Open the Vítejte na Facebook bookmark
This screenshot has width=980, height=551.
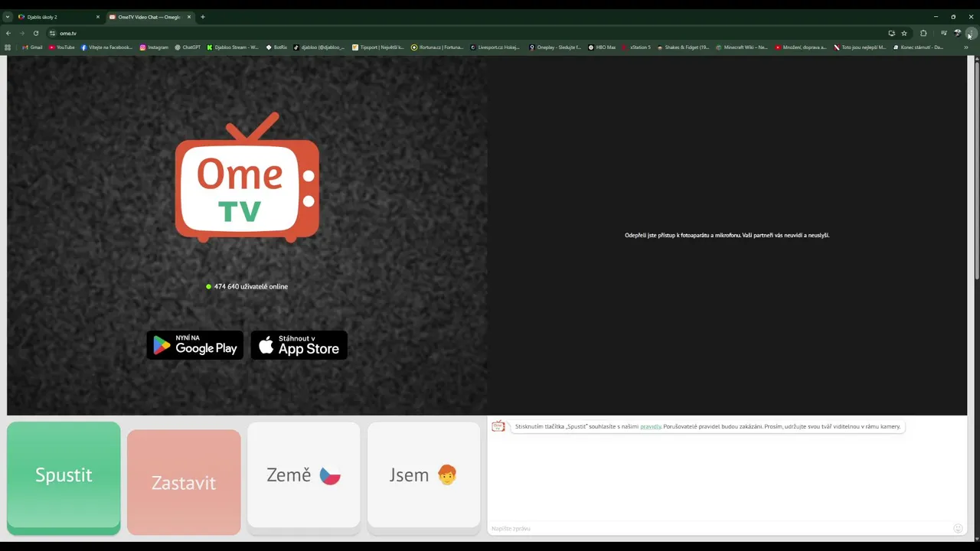(107, 47)
